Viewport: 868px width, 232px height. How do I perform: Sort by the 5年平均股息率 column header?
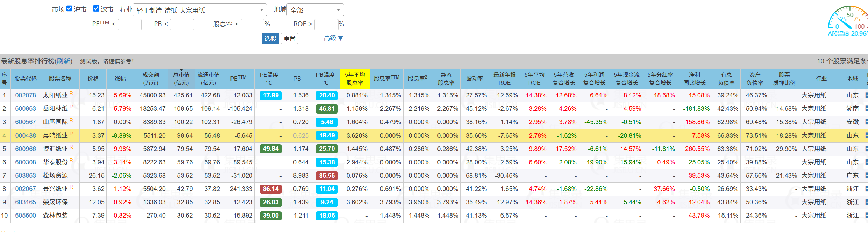click(x=355, y=79)
